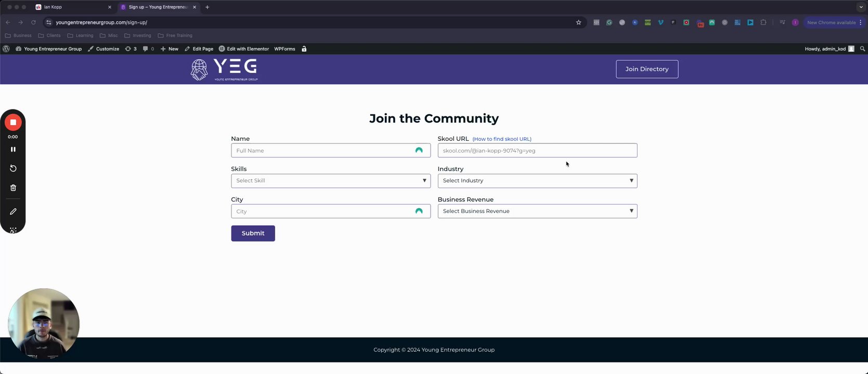Click the Edit Page link
This screenshot has height=374, width=868.
coord(199,49)
